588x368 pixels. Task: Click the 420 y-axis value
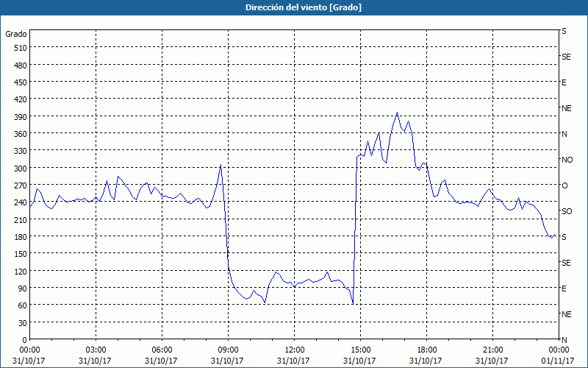(x=21, y=99)
